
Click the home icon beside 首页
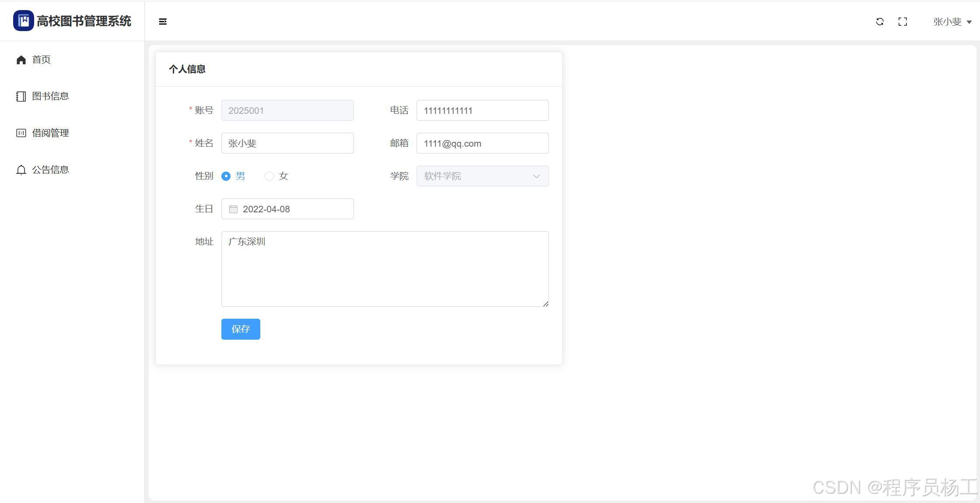21,60
